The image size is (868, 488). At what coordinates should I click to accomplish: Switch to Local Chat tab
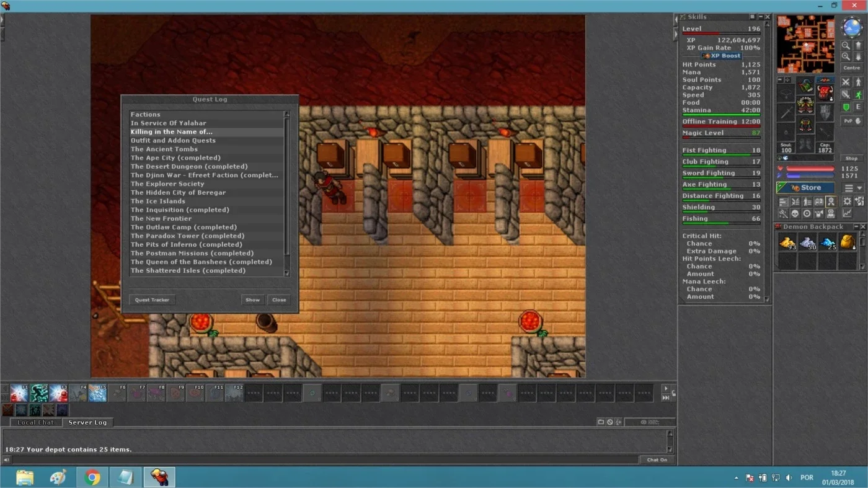[x=36, y=422]
